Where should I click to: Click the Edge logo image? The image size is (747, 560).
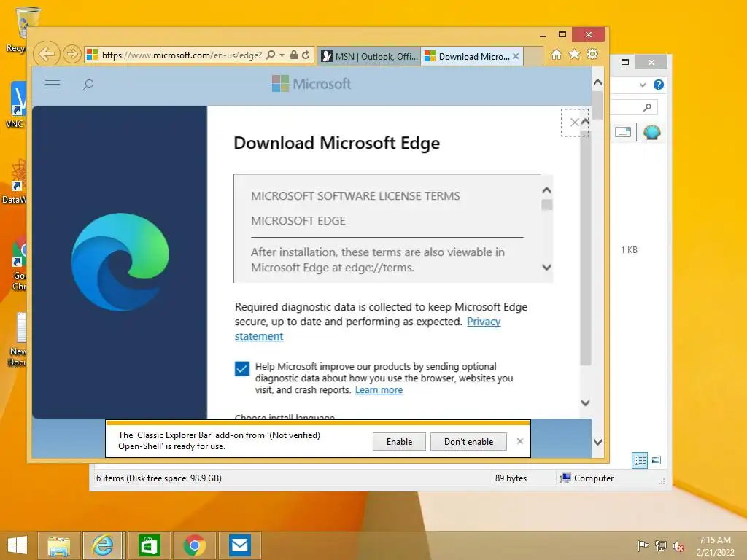click(120, 262)
